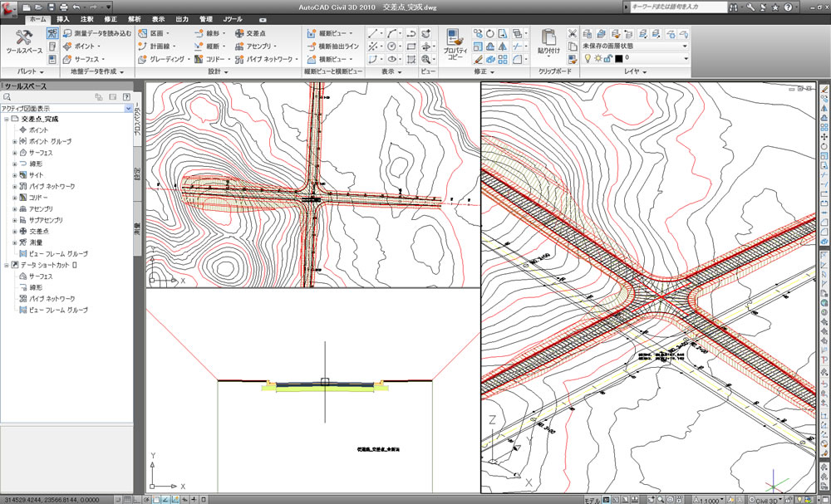Click the Erase icon in 修正 panel
Image resolution: width=831 pixels, height=504 pixels.
tap(478, 59)
